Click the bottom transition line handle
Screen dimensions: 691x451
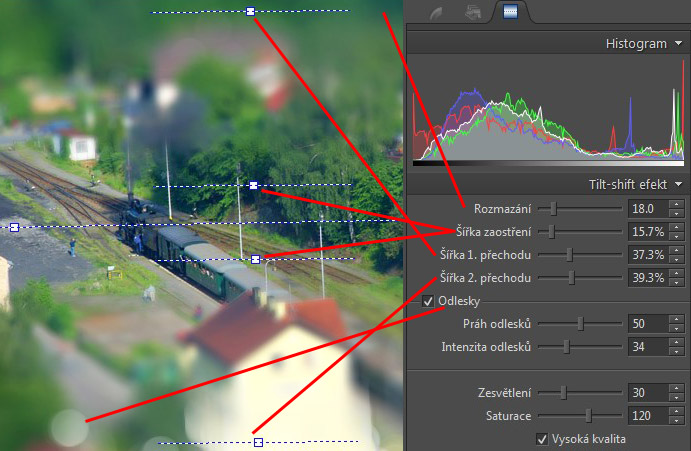click(257, 441)
